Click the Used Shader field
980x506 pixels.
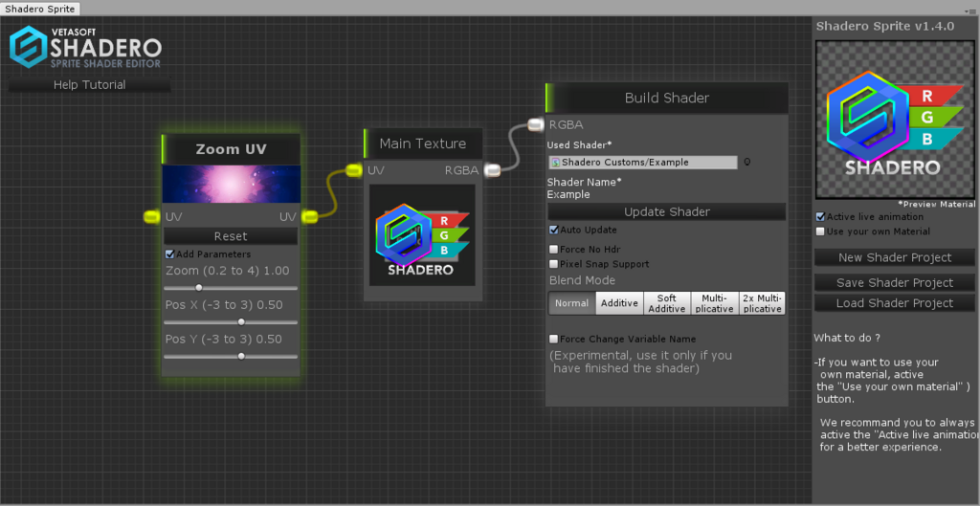(643, 163)
